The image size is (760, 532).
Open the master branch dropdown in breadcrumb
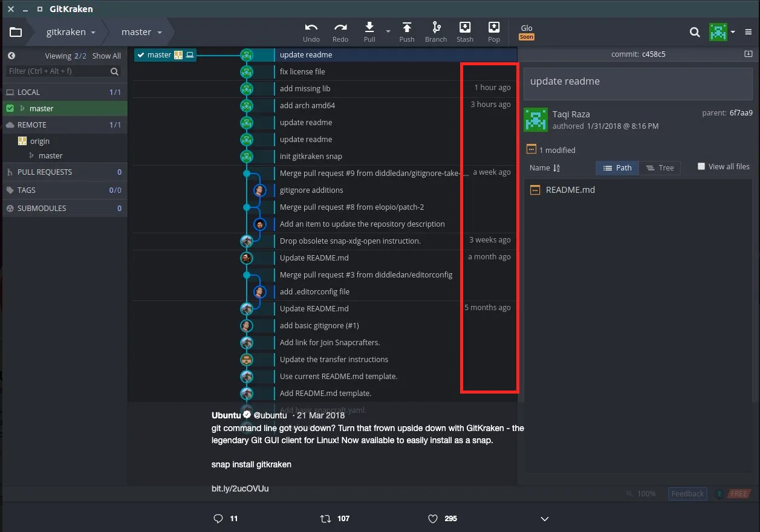tap(141, 32)
